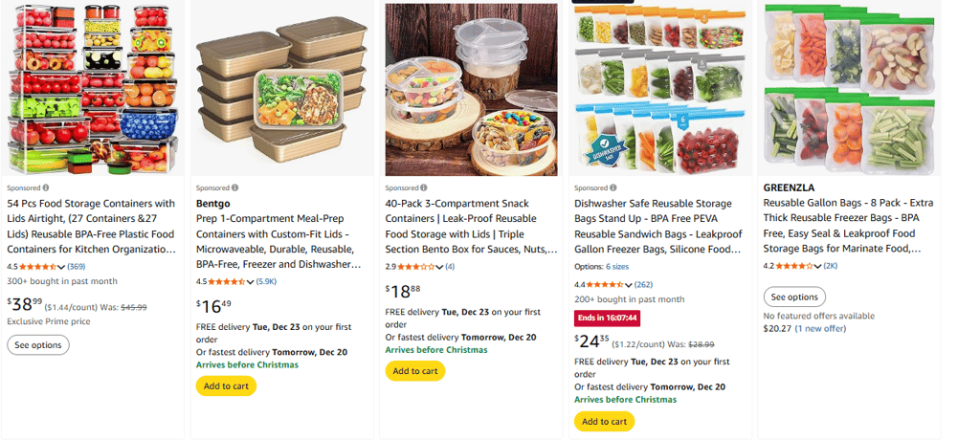The image size is (980, 440).
Task: Click the Sponsored info icon on the 40-Pack Snack Containers listing
Action: (x=425, y=187)
